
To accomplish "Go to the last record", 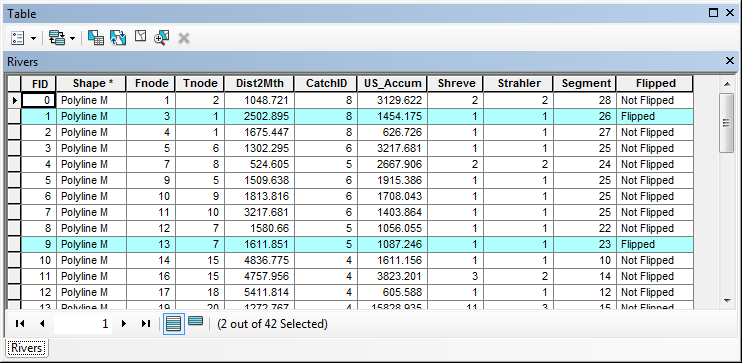I will 146,324.
